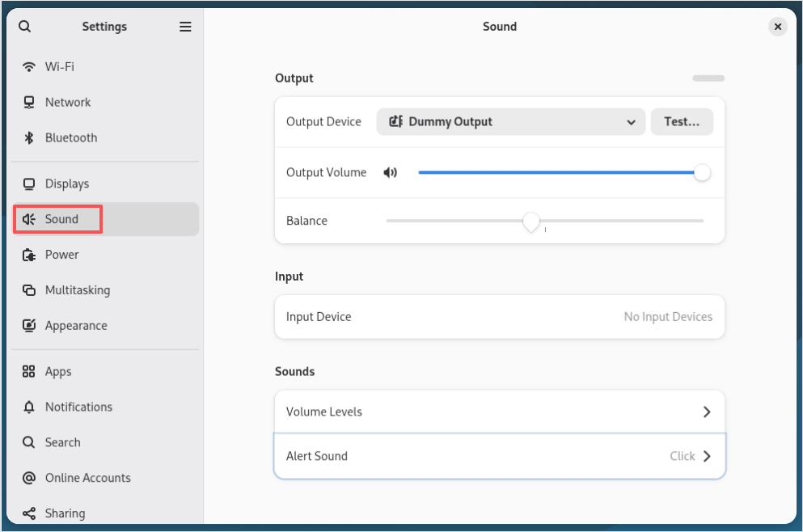Mute output using the speaker icon
803x532 pixels.
point(391,172)
